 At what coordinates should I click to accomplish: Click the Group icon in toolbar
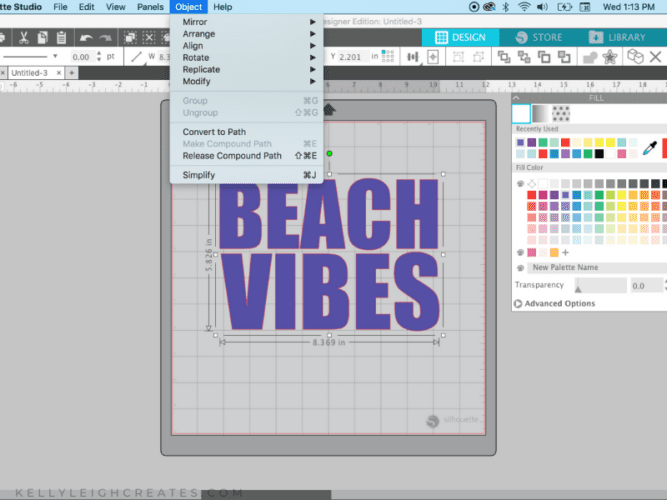coord(458,57)
